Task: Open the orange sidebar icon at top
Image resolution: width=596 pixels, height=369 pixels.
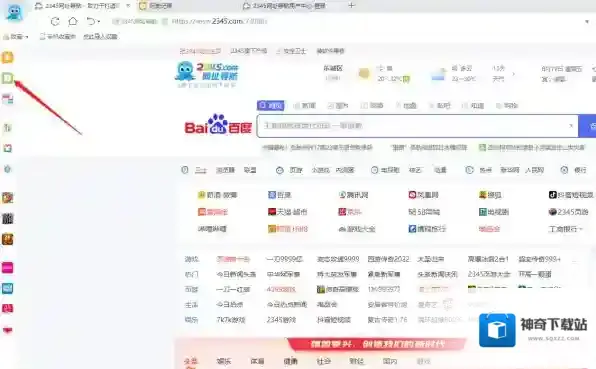Action: [8, 57]
